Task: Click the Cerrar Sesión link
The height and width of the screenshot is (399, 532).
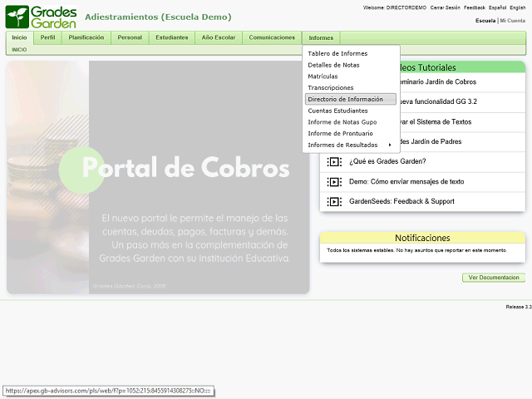Action: [446, 7]
